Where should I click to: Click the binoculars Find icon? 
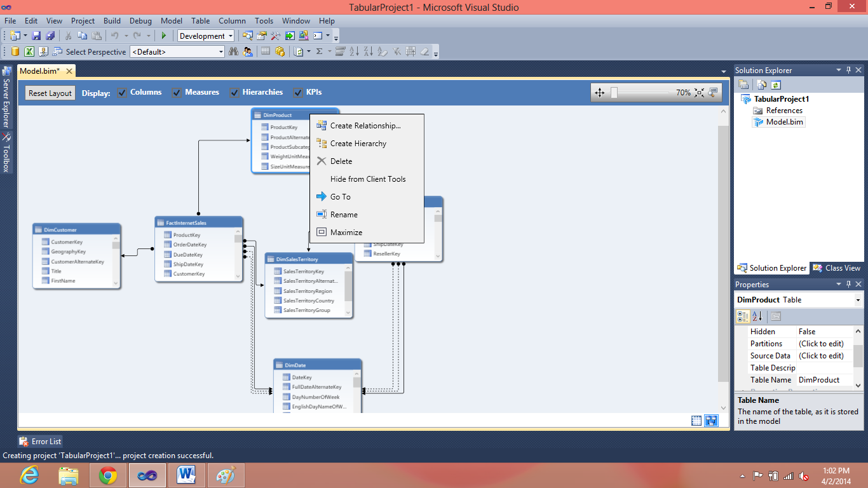tap(233, 51)
